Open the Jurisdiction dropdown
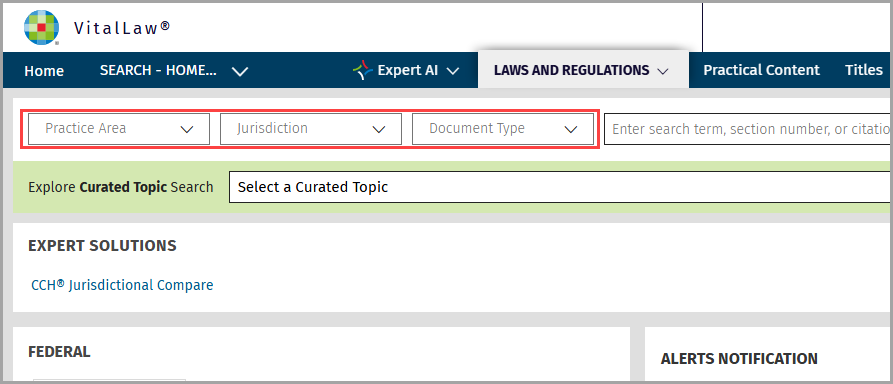The height and width of the screenshot is (384, 893). pyautogui.click(x=311, y=129)
